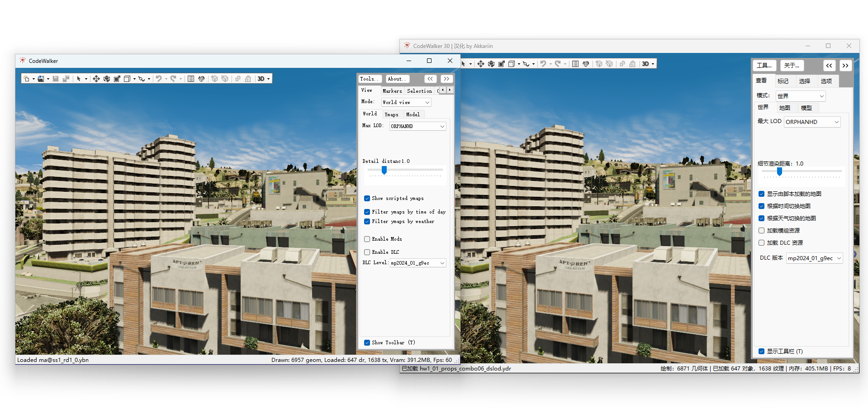Screen dimensions: 868x418
Task: Open Max LOD ORPHANHD dropdown in left window
Action: (418, 126)
